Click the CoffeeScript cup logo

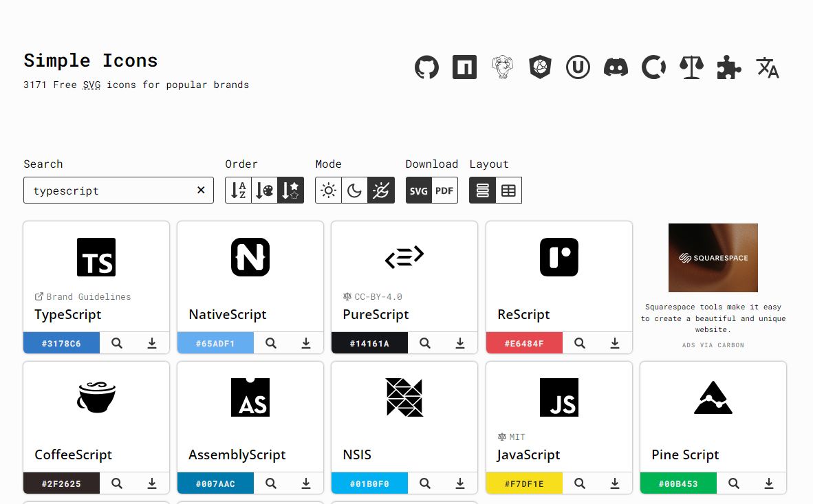pyautogui.click(x=96, y=397)
